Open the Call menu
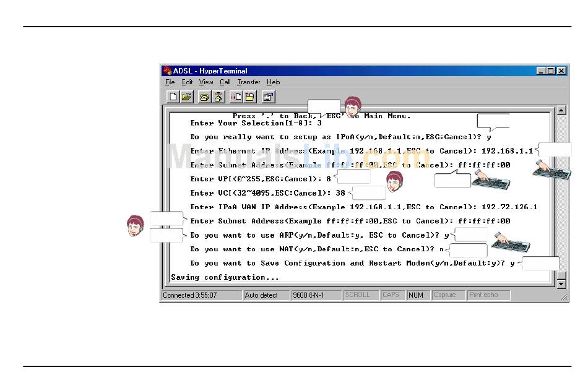 [225, 82]
